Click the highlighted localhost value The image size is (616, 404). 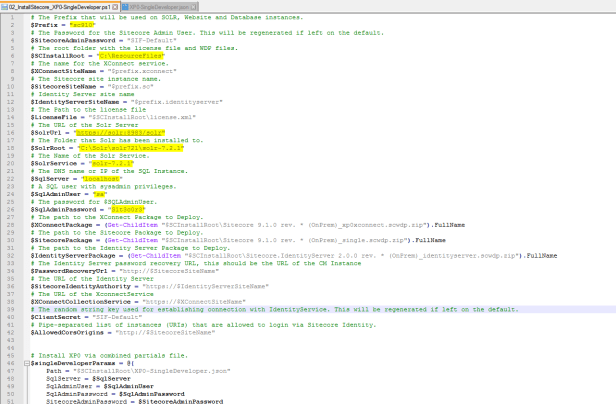pyautogui.click(x=102, y=179)
